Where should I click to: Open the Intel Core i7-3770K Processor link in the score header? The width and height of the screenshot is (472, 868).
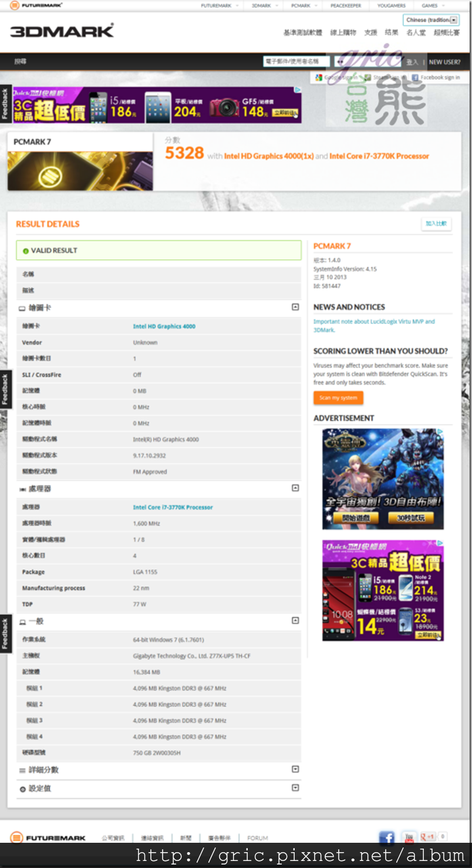click(x=379, y=156)
